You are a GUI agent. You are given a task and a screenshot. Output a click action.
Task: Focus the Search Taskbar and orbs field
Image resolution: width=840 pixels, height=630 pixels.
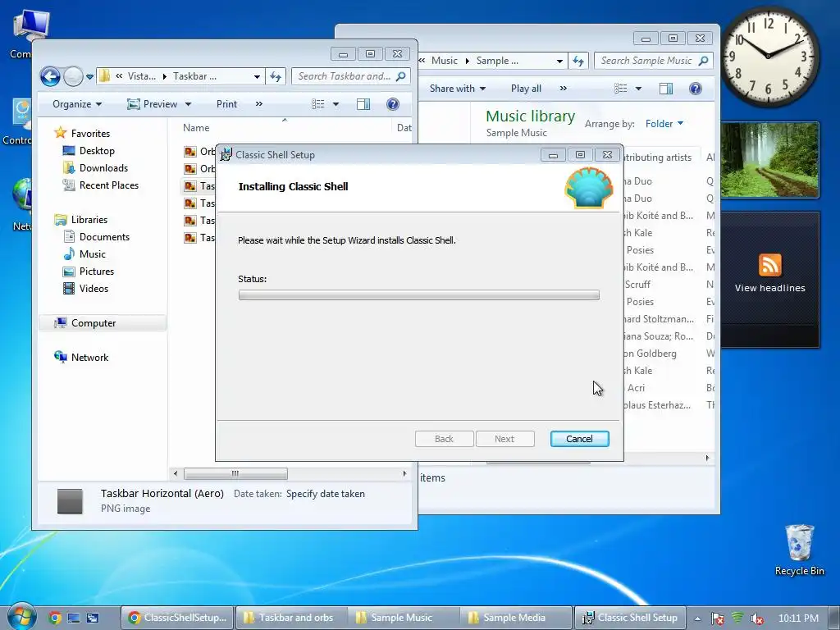(351, 76)
